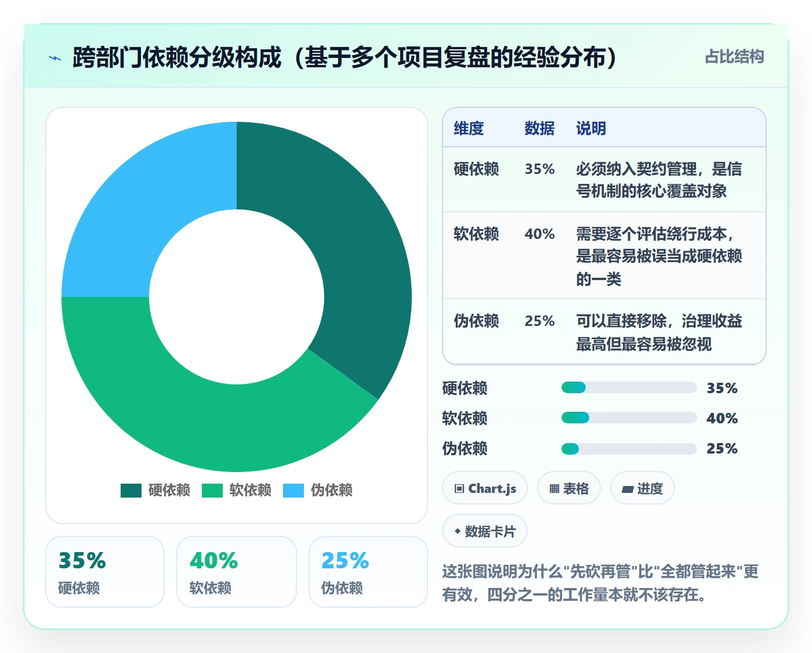Viewport: 812px width, 653px height.
Task: Click the description starting with 必须纳入契约管理
Action: [659, 180]
